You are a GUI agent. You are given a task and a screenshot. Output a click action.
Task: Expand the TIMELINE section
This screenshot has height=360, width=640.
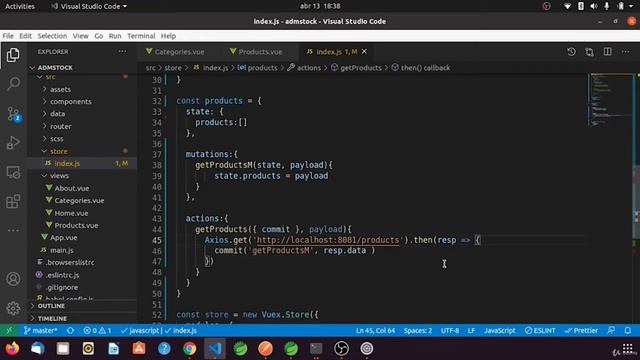[x=52, y=318]
